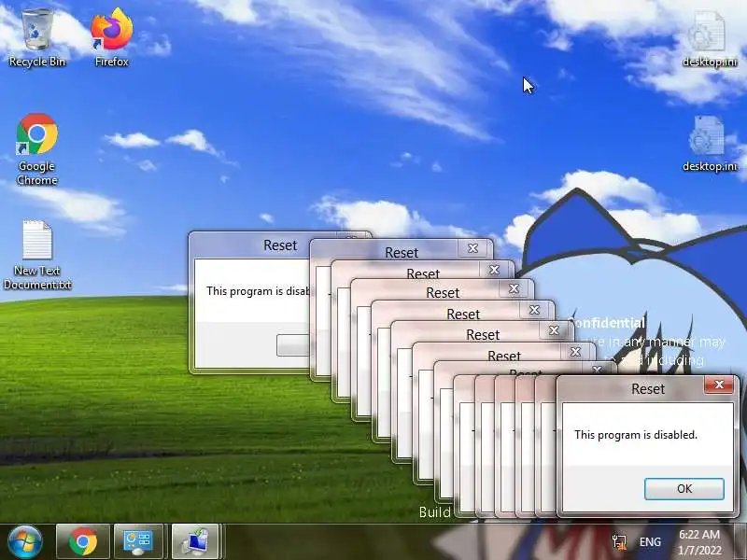
Task: Select the Google Chrome desktop shortcut
Action: tap(37, 149)
